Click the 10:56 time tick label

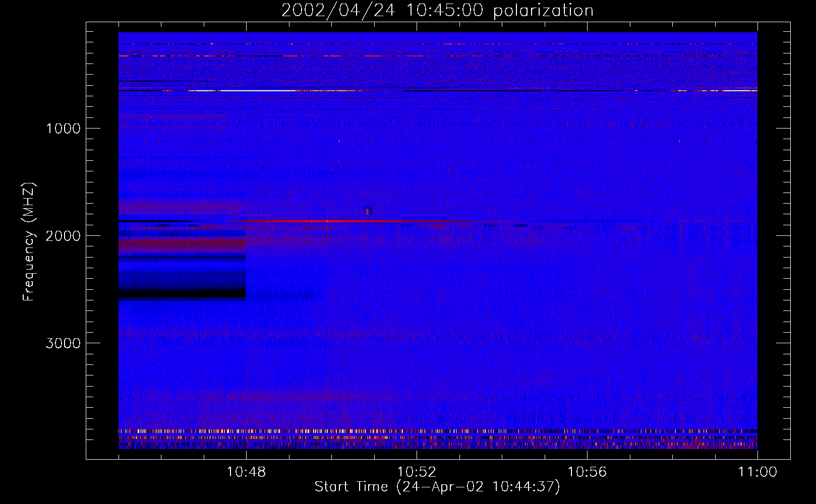(587, 472)
